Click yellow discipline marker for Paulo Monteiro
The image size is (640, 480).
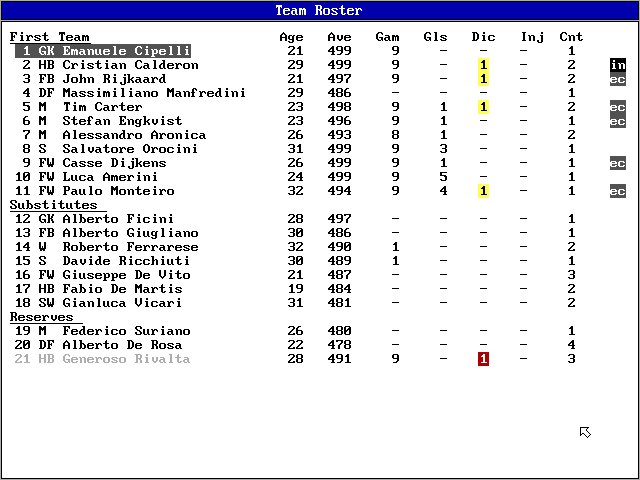[x=483, y=191]
